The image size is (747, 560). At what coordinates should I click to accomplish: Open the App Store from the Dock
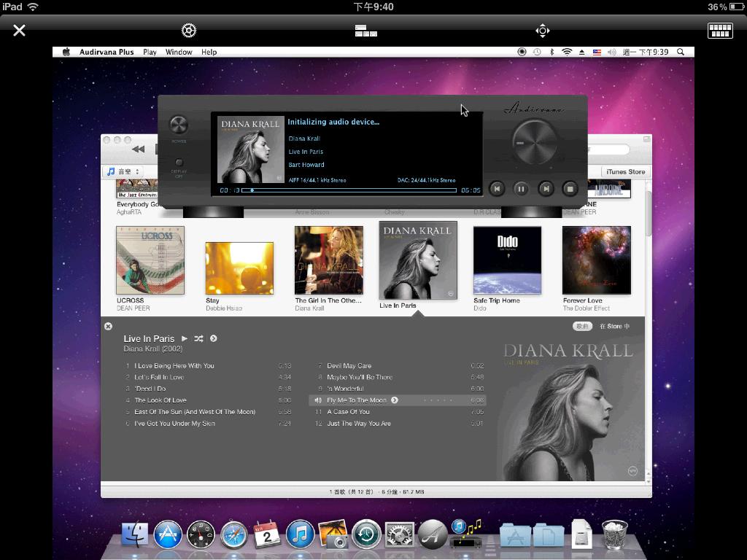pyautogui.click(x=168, y=535)
